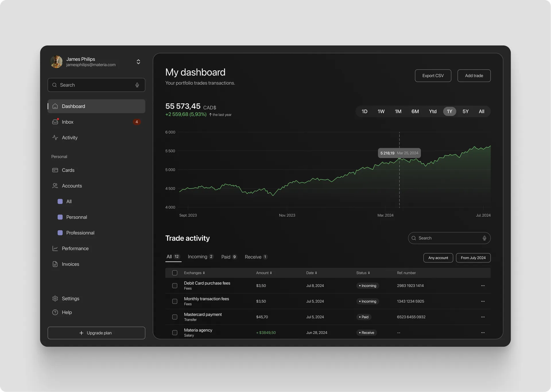The width and height of the screenshot is (551, 392).
Task: Click the microphone in Trade activity search
Action: tap(484, 238)
